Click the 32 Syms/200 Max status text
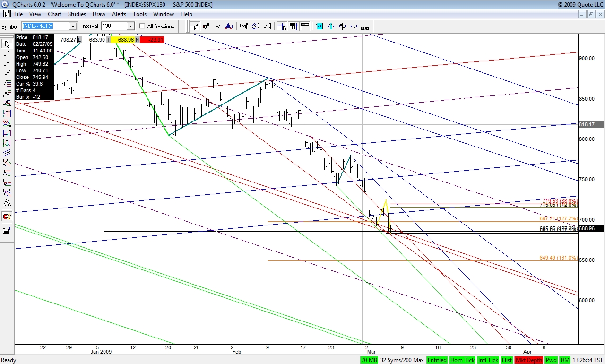 pyautogui.click(x=402, y=360)
